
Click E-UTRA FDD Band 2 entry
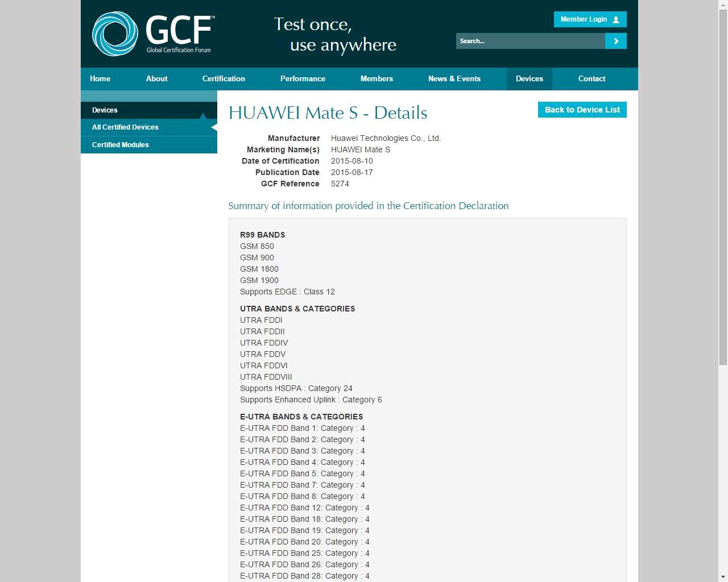coord(303,439)
